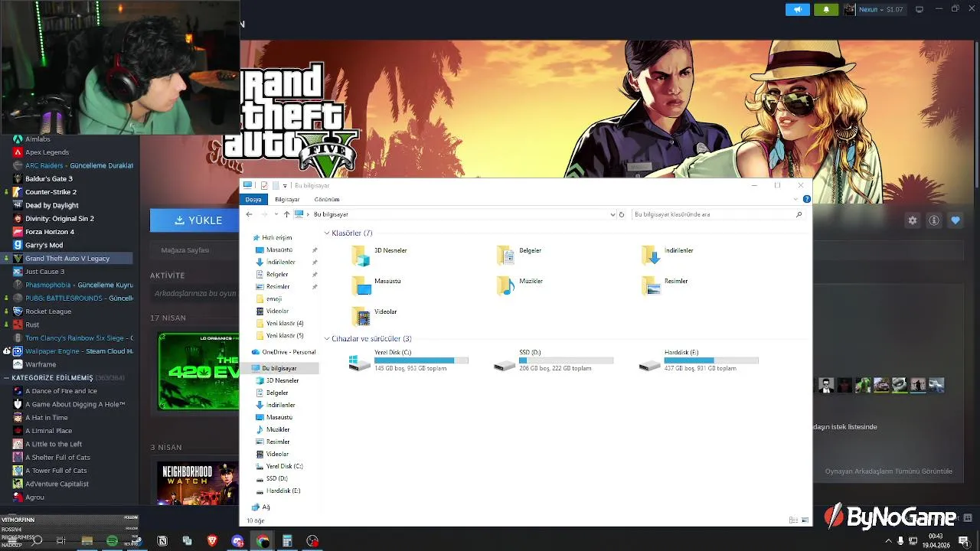This screenshot has height=551, width=980.
Task: Open Quick Access Toolbar customize dropdown
Action: pyautogui.click(x=285, y=186)
